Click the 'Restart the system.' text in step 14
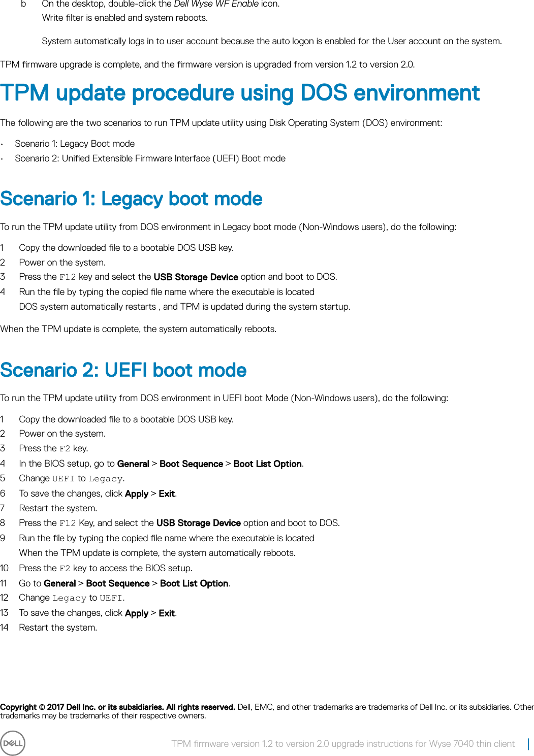Viewport: 534px width, 756px height. [x=58, y=628]
